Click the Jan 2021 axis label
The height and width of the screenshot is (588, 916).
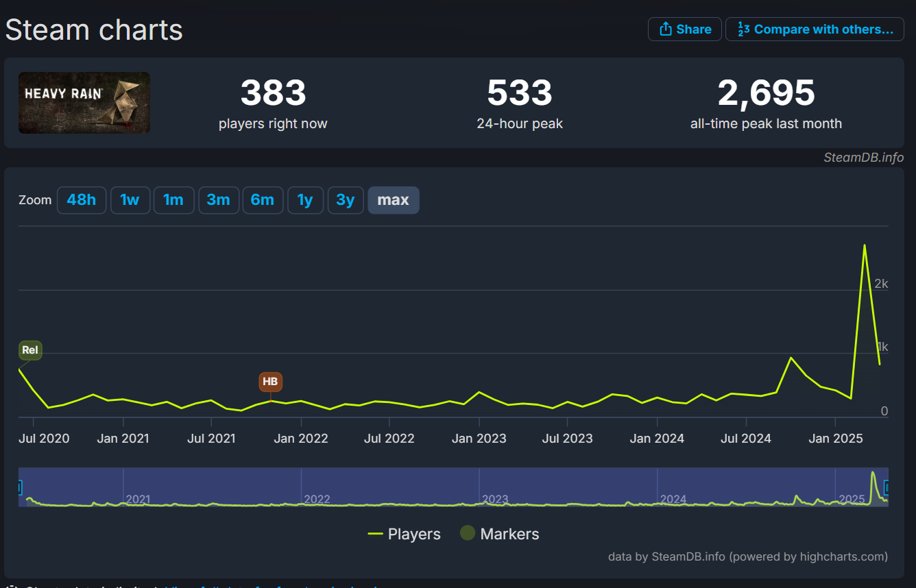[123, 439]
